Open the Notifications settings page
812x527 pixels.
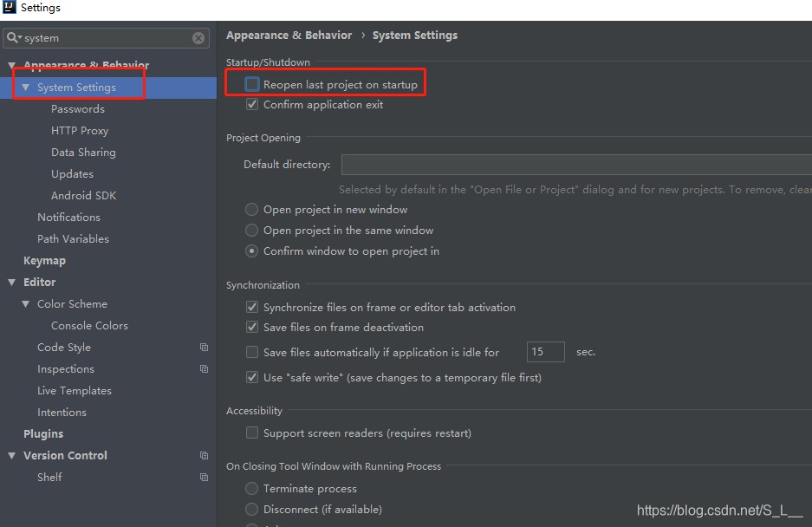point(68,217)
